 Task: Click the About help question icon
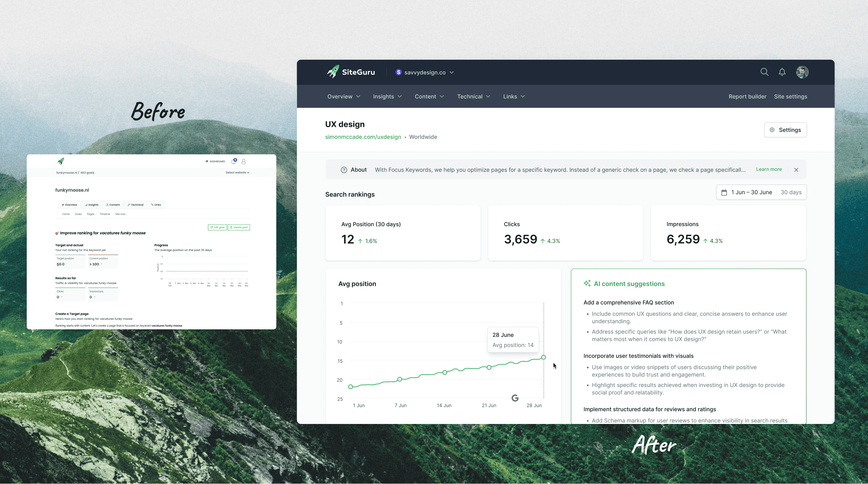pos(343,170)
